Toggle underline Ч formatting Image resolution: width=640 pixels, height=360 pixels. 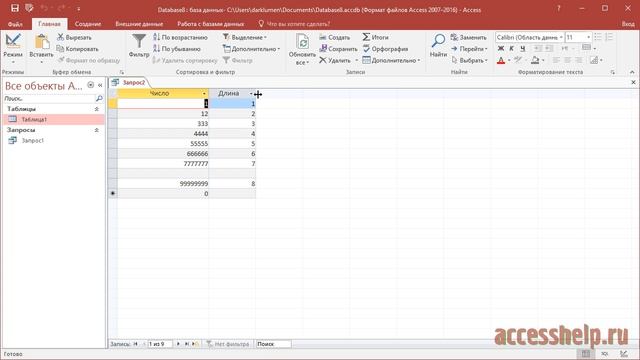522,49
